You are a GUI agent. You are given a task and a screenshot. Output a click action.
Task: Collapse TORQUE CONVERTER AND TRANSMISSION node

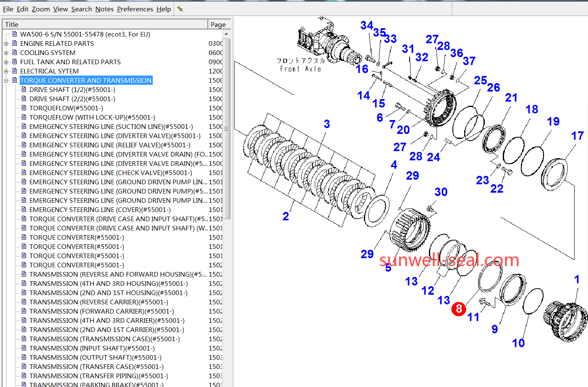click(x=6, y=80)
